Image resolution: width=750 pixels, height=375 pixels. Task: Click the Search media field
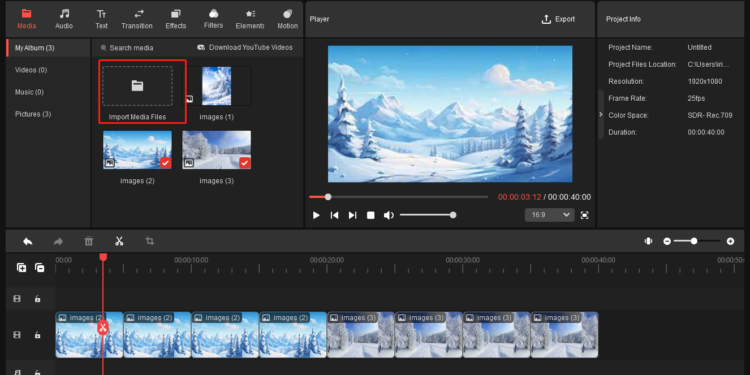127,48
